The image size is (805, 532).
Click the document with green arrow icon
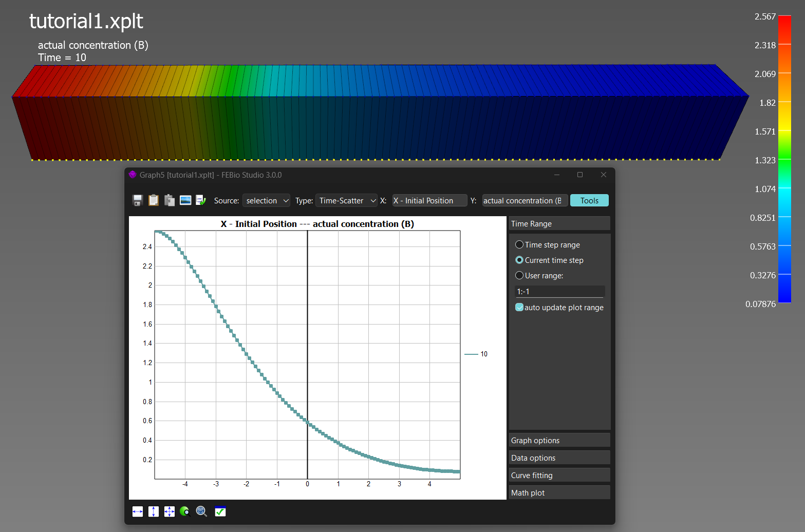click(x=201, y=200)
